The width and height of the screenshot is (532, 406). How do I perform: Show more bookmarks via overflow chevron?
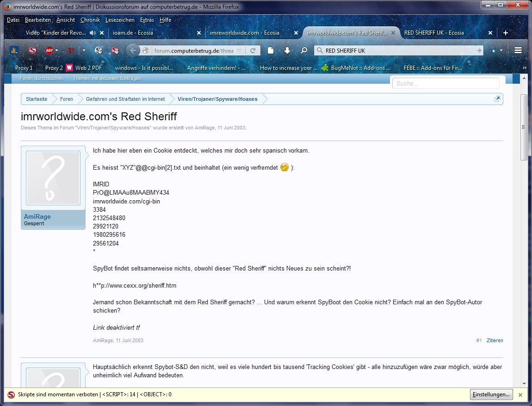tap(525, 68)
